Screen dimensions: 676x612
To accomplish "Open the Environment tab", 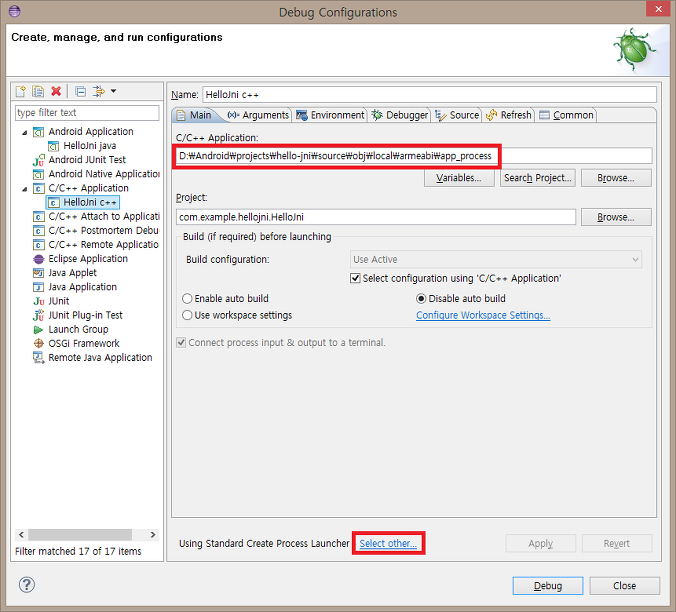I will pos(330,115).
